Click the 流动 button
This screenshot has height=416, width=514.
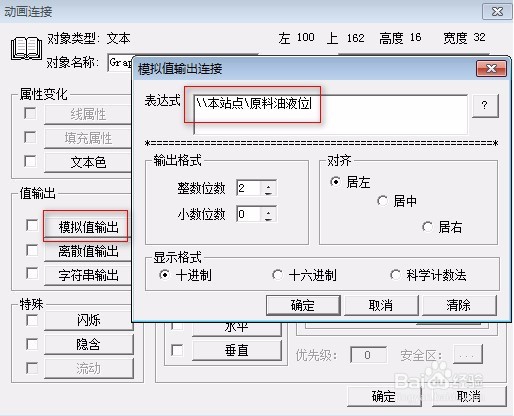[89, 368]
